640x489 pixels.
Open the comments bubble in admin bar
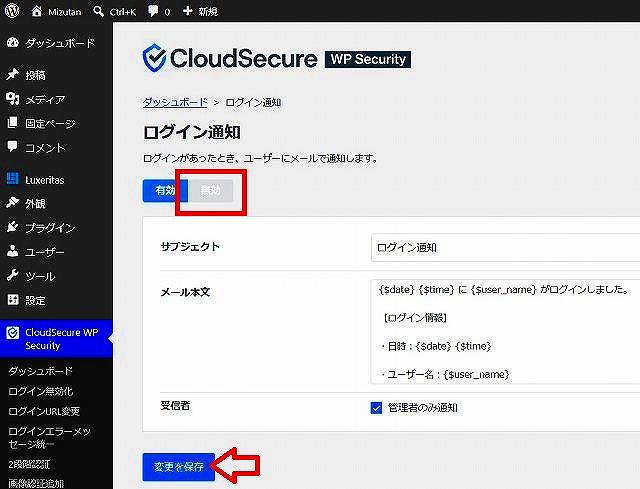pyautogui.click(x=153, y=11)
